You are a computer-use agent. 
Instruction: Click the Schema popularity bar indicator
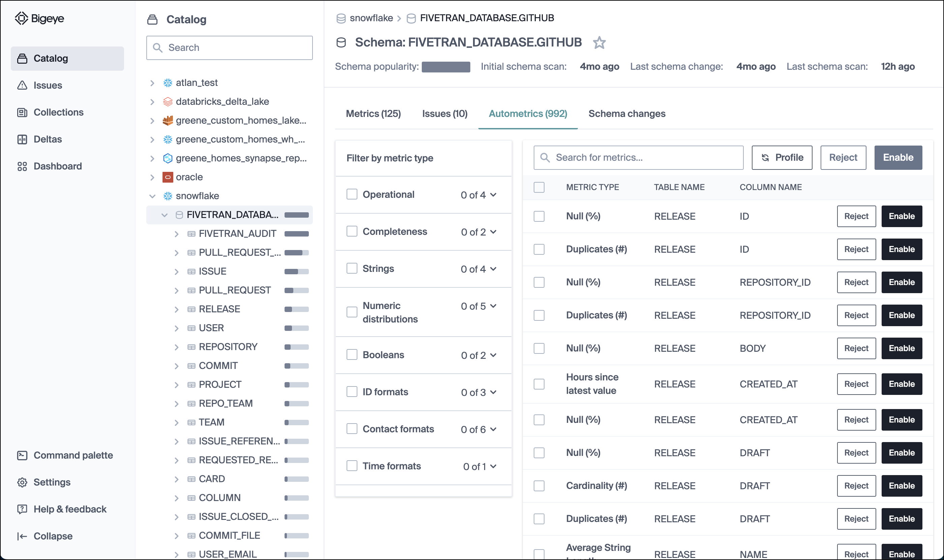[x=446, y=67]
